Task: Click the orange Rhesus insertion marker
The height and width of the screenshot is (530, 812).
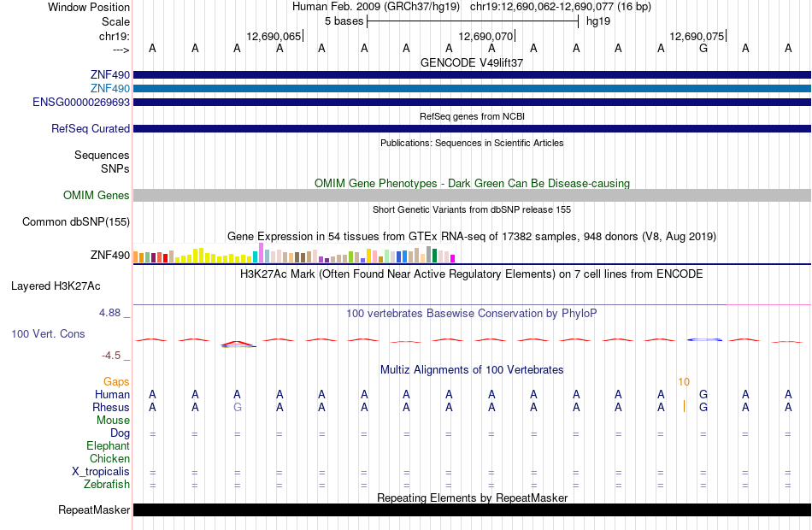Action: (684, 406)
